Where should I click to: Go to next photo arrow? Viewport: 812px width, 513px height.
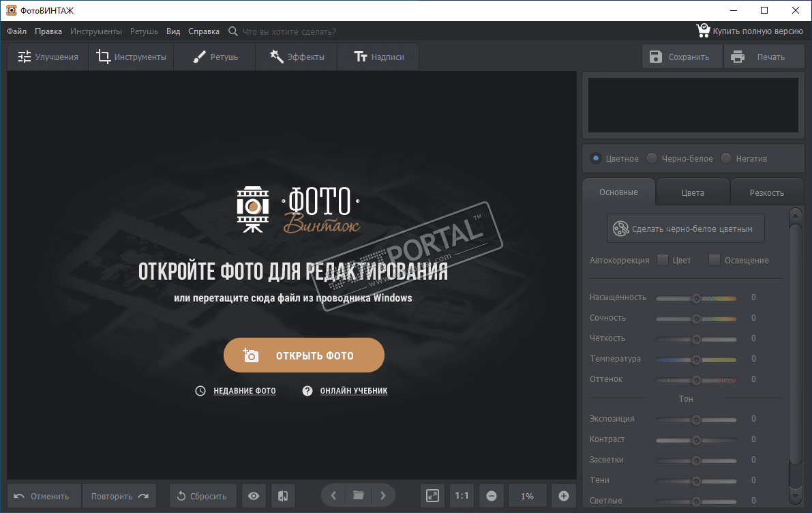(x=383, y=496)
